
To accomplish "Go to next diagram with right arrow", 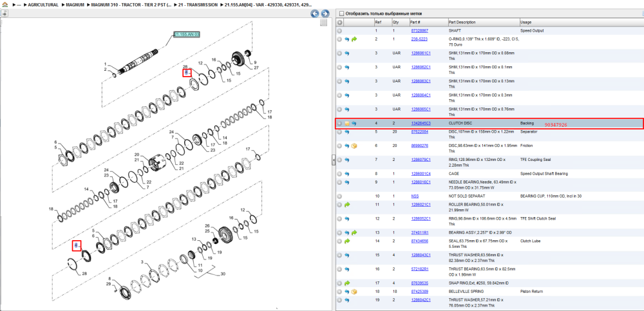I will tap(325, 14).
